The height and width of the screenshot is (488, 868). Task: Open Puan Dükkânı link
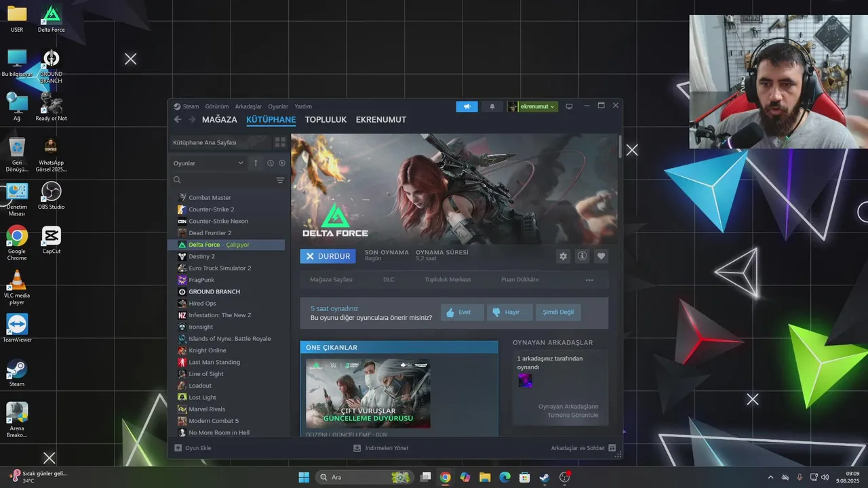[x=519, y=280]
